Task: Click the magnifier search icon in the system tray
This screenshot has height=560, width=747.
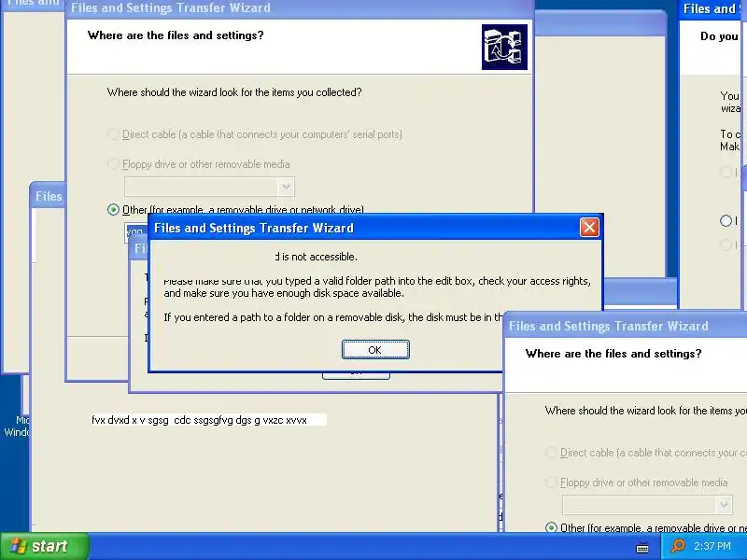Action: (678, 546)
